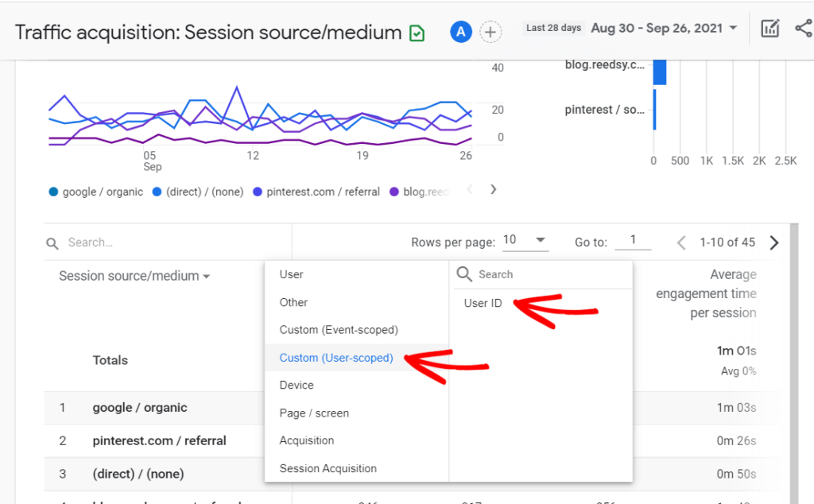Screen dimensions: 814x504
Task: Click the Go to page input field
Action: click(634, 242)
